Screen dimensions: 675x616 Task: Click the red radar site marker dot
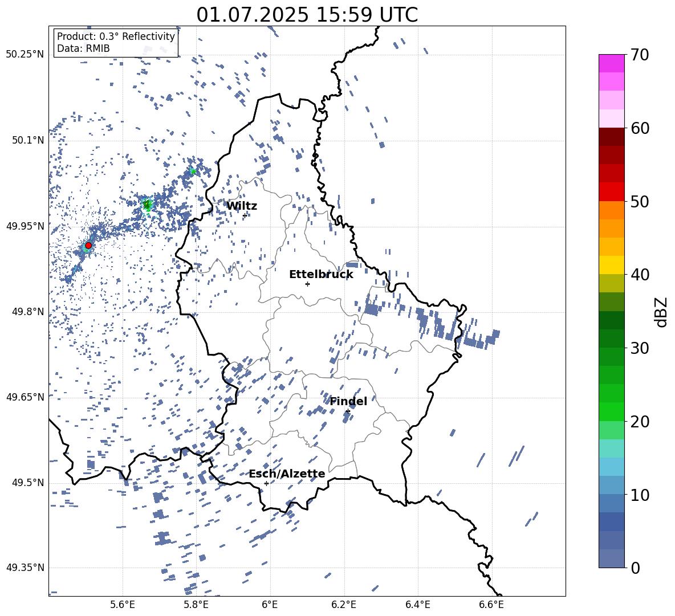tap(88, 245)
